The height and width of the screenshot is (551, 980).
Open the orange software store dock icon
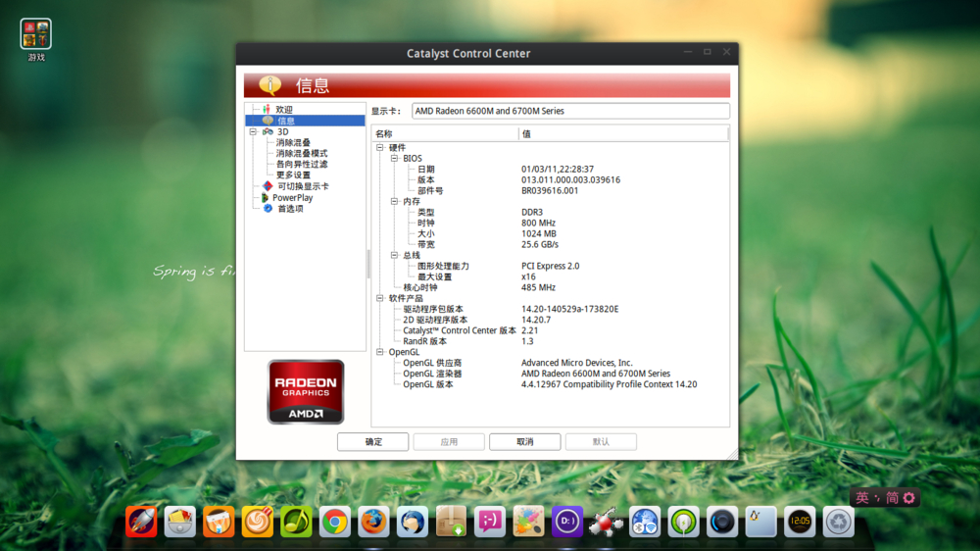click(219, 522)
